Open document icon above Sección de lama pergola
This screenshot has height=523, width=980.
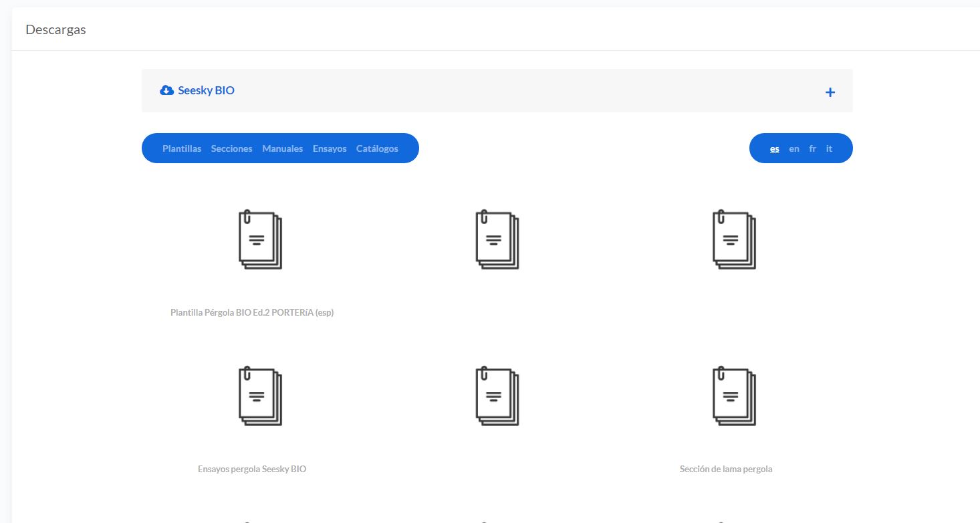tap(735, 396)
